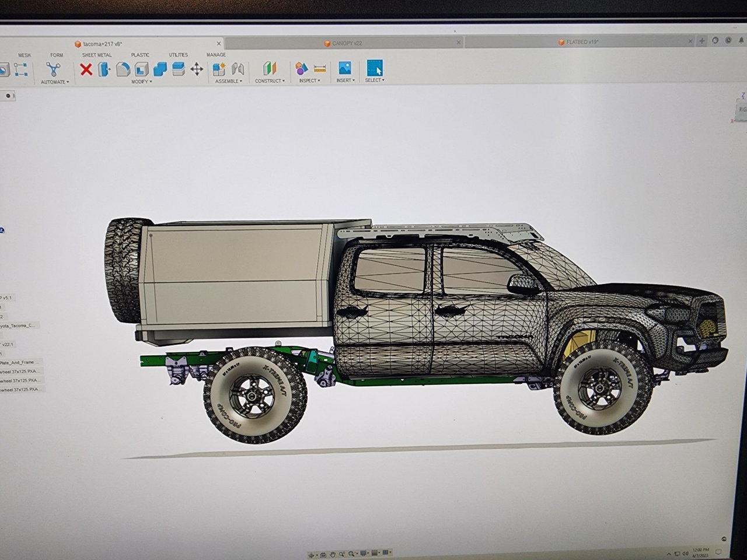Select the v5:1 component in browser
This screenshot has height=560, width=747.
tap(7, 297)
